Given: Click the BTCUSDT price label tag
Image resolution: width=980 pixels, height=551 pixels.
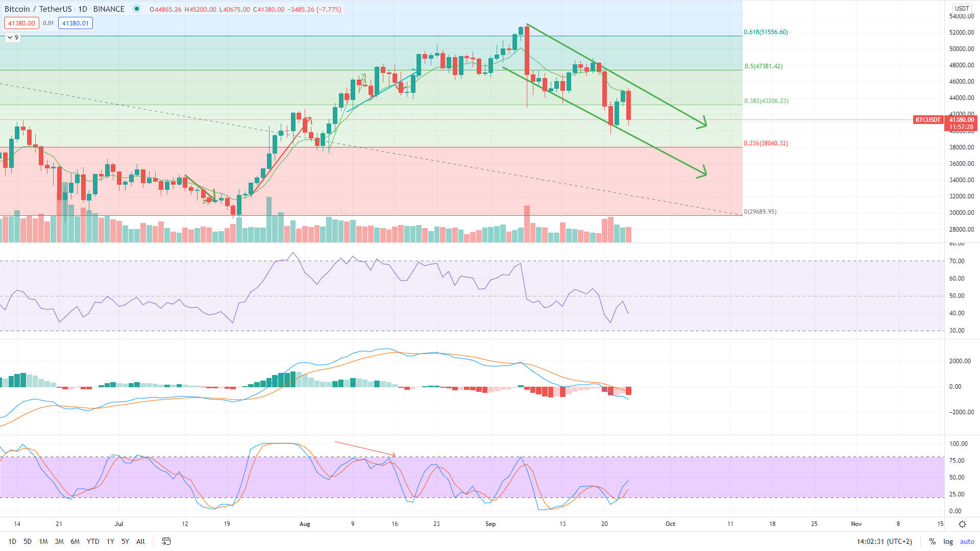Looking at the screenshot, I should tap(927, 120).
